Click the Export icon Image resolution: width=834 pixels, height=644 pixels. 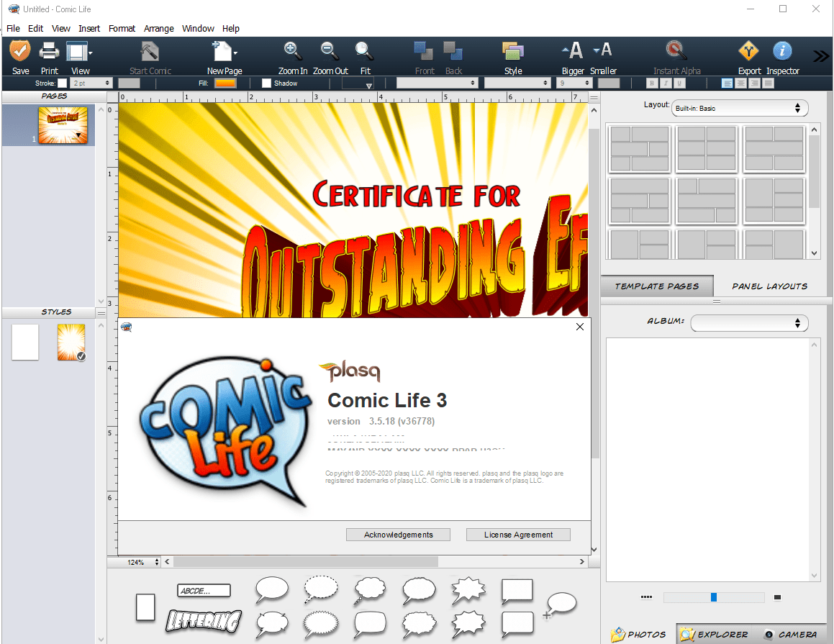pos(749,51)
